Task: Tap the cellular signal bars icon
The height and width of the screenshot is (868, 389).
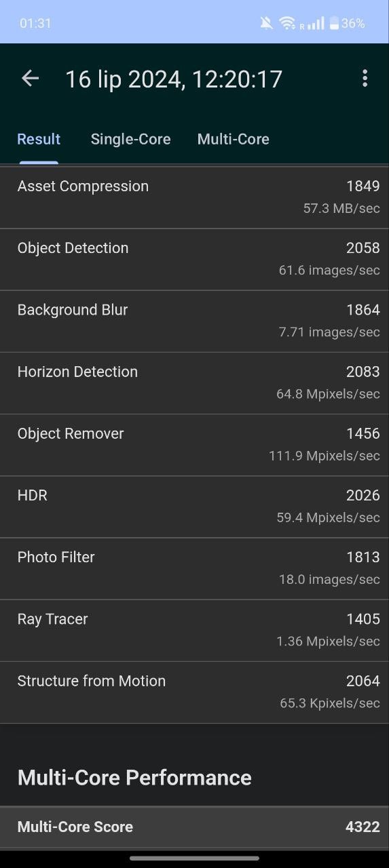Action: tap(316, 24)
